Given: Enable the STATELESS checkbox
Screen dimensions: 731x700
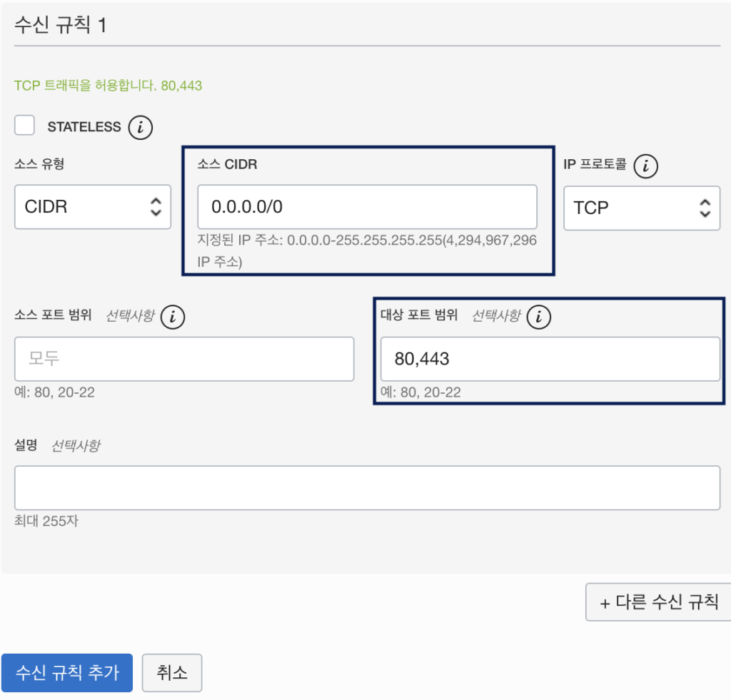Looking at the screenshot, I should pyautogui.click(x=24, y=126).
